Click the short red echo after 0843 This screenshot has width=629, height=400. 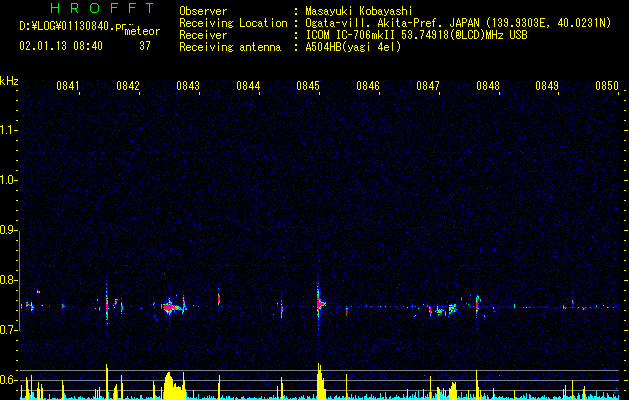(x=219, y=298)
